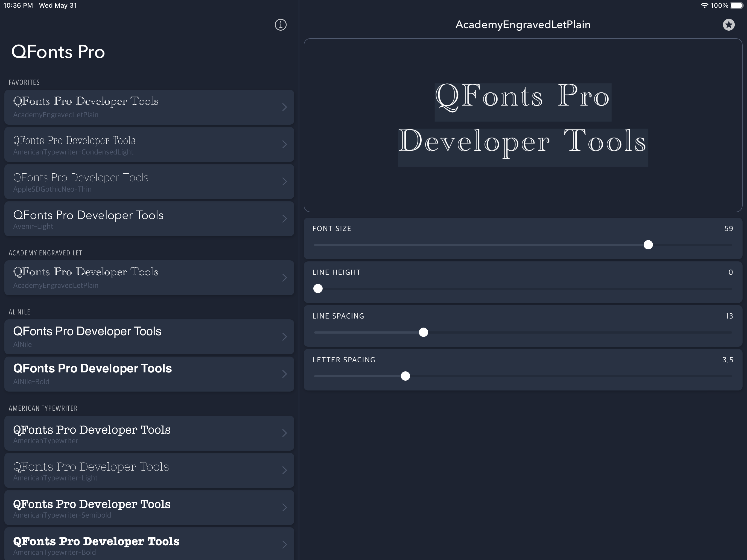
Task: Click the ACADEMY ENGRAVED LET section header
Action: point(45,253)
